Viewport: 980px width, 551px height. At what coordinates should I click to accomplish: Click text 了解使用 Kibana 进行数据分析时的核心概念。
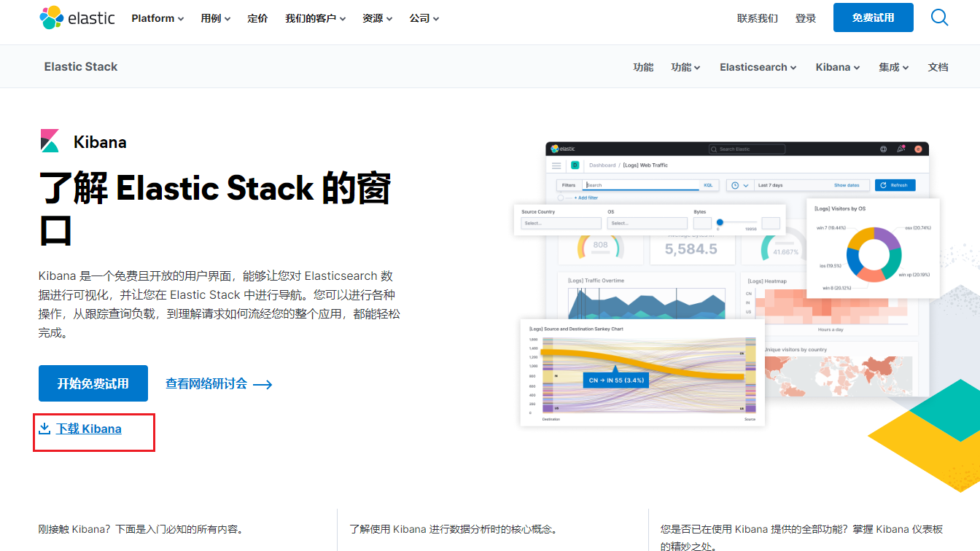pos(453,529)
